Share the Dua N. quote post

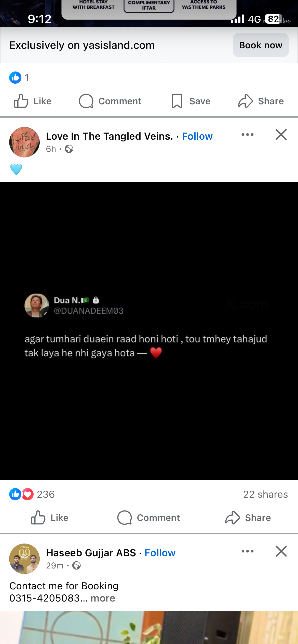248,518
